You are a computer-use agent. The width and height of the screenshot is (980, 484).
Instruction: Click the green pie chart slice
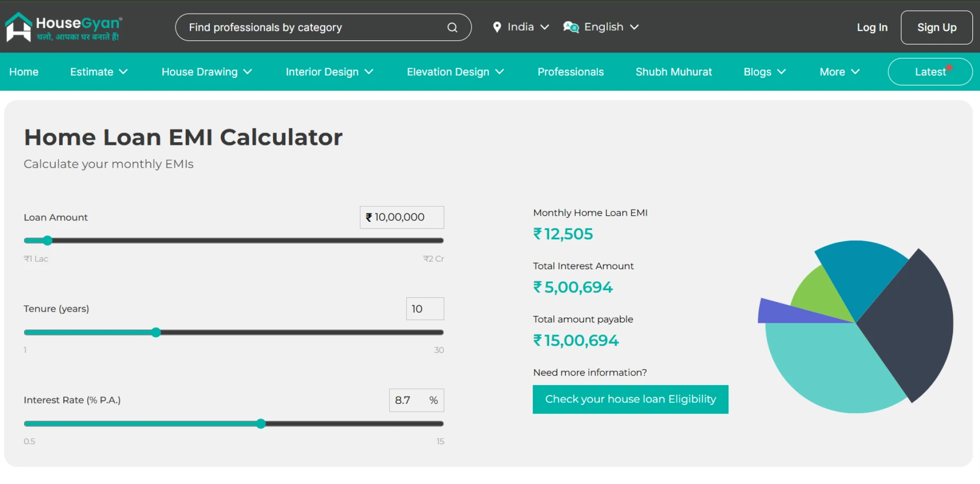click(817, 296)
